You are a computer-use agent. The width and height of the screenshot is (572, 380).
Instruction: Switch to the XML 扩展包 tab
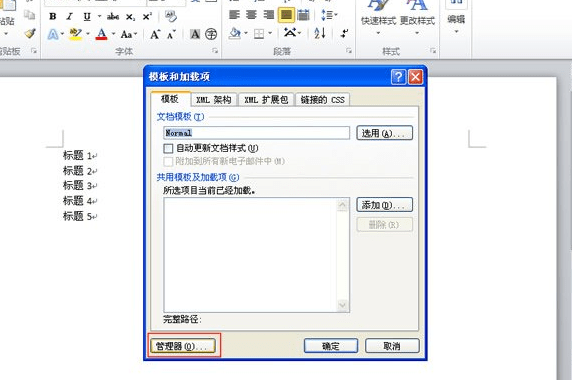[266, 100]
